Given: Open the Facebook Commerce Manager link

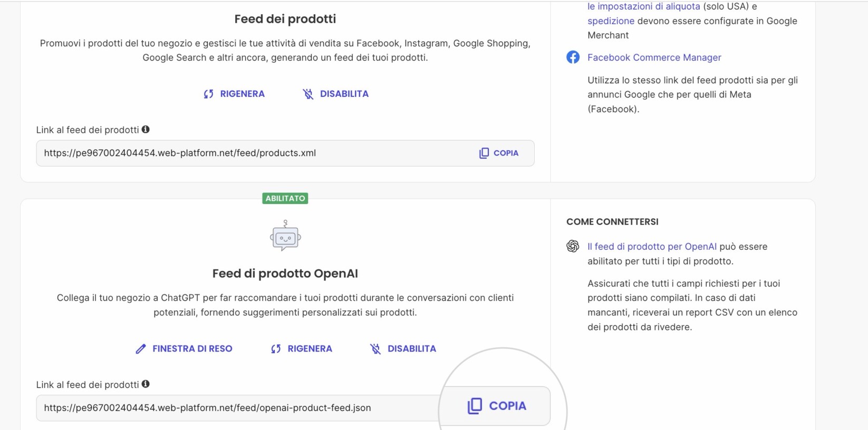Looking at the screenshot, I should [654, 57].
